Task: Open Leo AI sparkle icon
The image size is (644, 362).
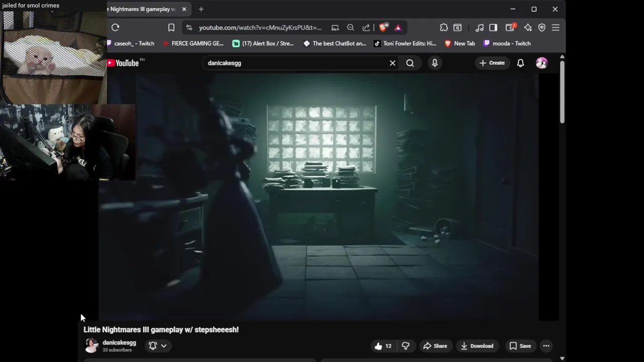Action: click(x=528, y=28)
